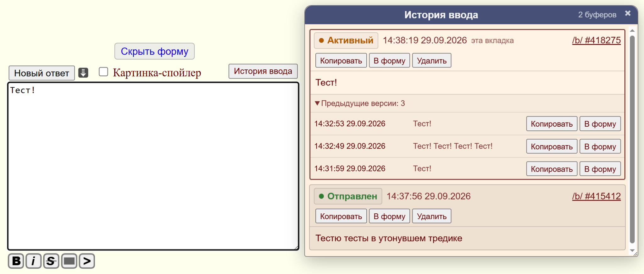Click the эта вкладка label
The width and height of the screenshot is (644, 274).
pyautogui.click(x=492, y=41)
